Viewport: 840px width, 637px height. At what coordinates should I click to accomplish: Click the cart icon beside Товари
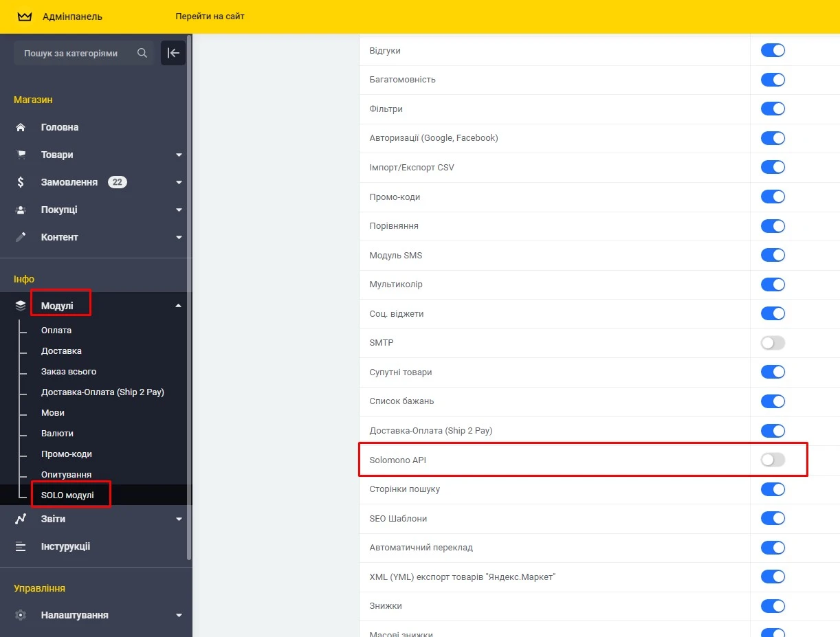coord(21,155)
